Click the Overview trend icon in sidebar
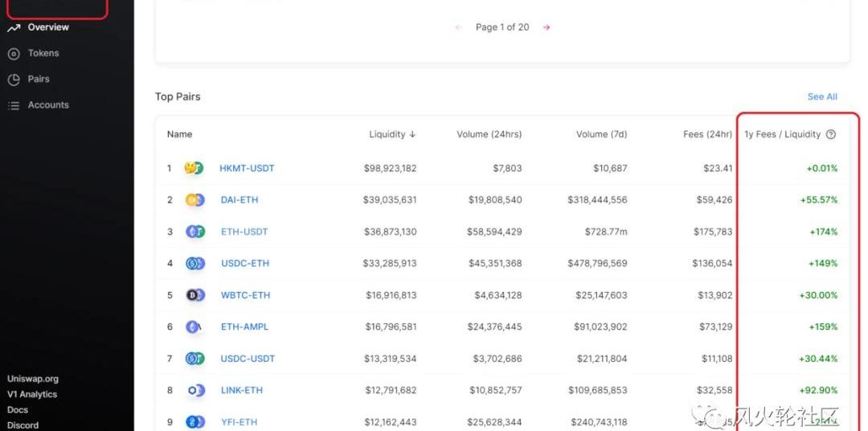The image size is (868, 431). (14, 28)
